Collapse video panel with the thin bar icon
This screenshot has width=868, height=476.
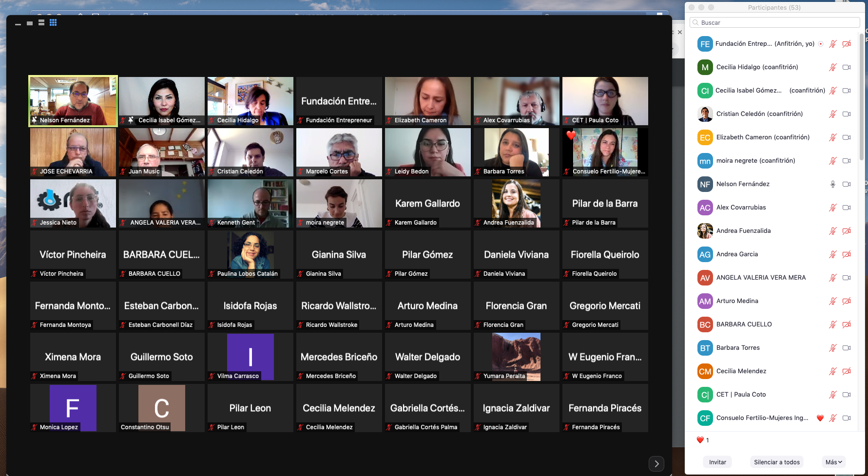point(18,24)
